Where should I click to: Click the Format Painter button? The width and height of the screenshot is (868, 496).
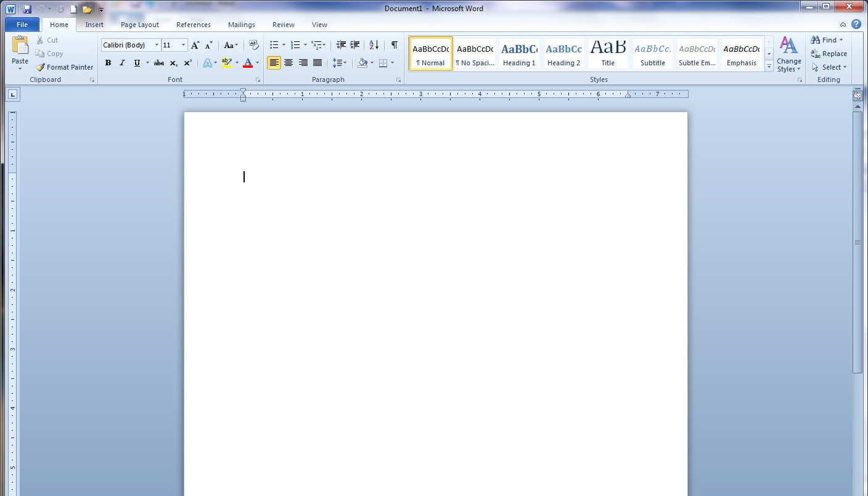click(65, 67)
